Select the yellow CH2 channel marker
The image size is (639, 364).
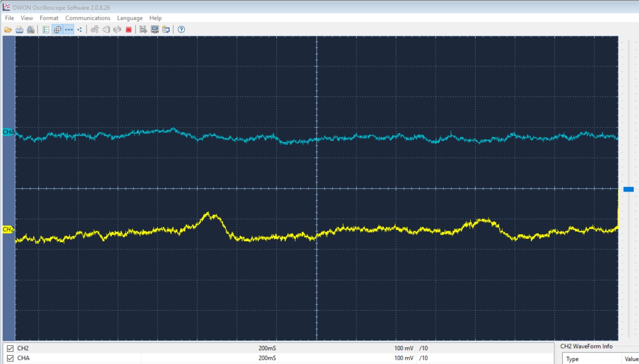click(8, 229)
